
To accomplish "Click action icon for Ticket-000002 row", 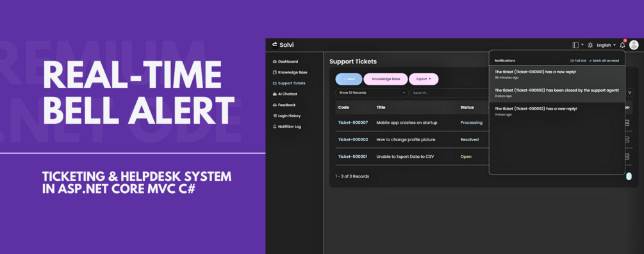I will pyautogui.click(x=627, y=139).
